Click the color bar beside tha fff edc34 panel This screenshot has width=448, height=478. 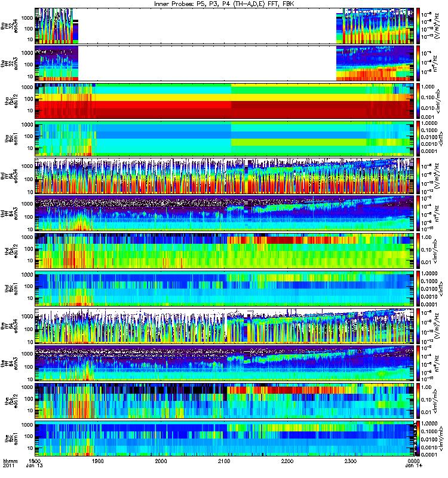click(x=418, y=26)
